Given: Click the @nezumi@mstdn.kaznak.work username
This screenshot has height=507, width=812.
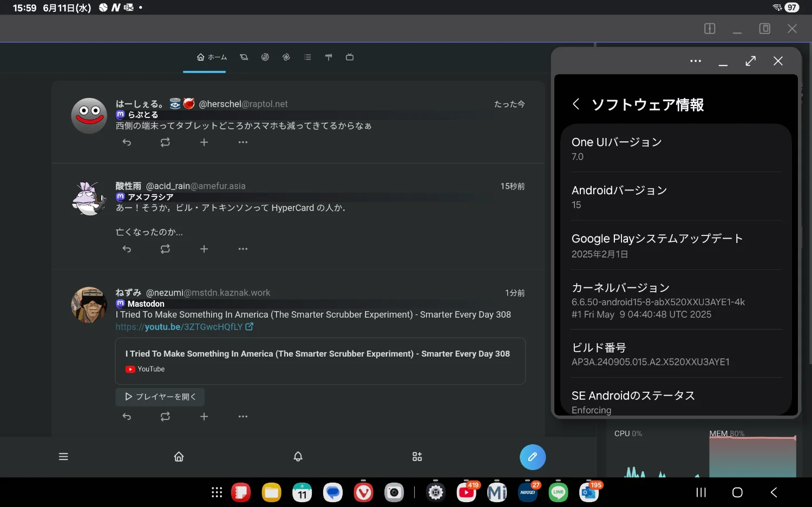Looking at the screenshot, I should [208, 293].
